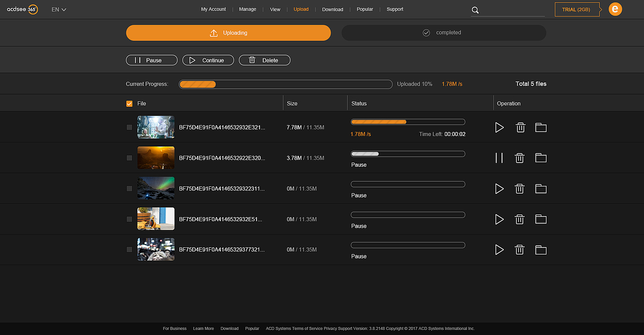Click the search magnifier icon
The height and width of the screenshot is (335, 644).
tap(475, 10)
